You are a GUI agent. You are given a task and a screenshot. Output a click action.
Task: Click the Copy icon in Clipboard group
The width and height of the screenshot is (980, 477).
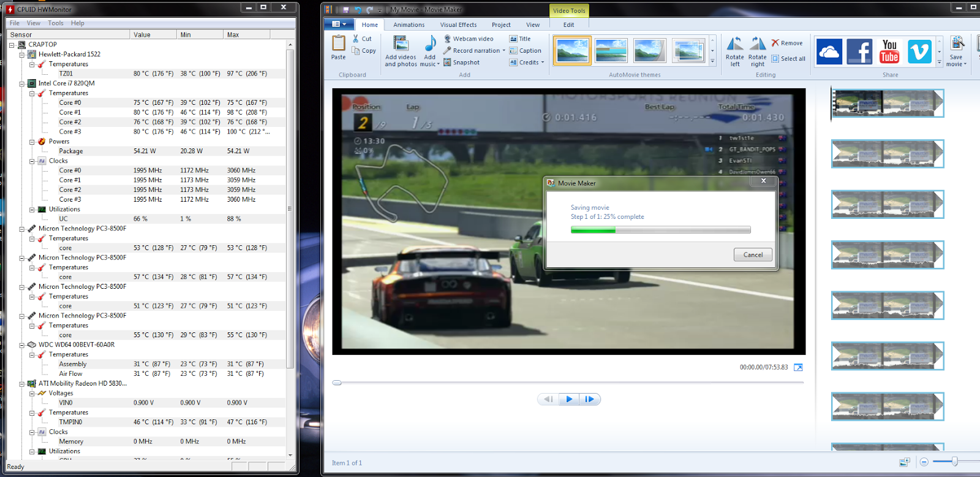[356, 51]
